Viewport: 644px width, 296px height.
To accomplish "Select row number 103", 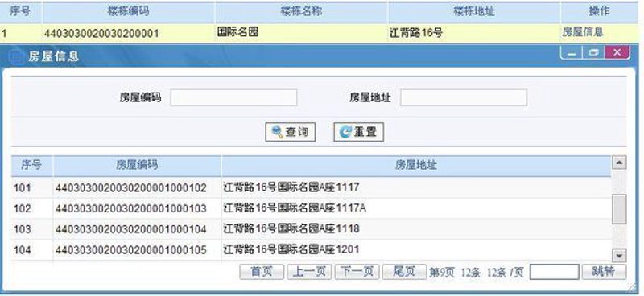I will (23, 229).
